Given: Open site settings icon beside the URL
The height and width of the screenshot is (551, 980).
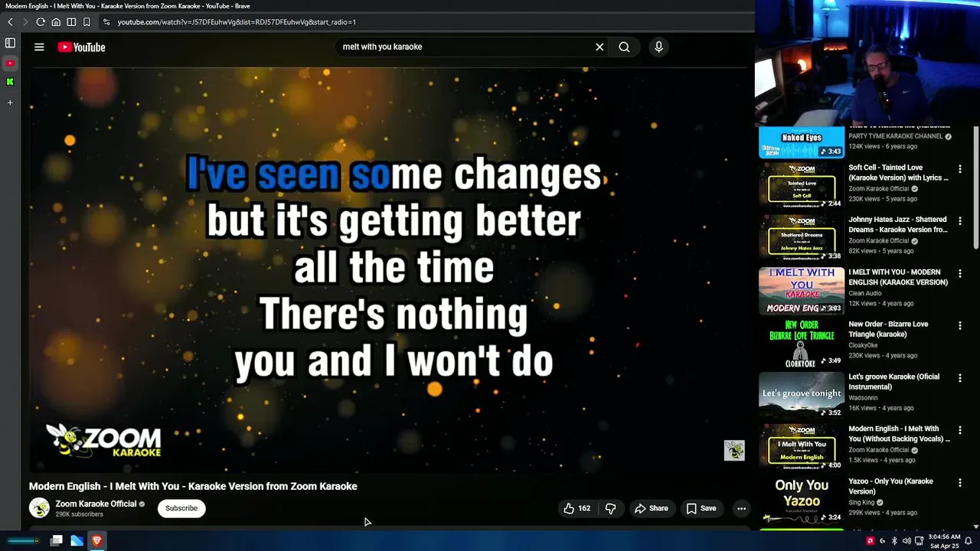Looking at the screenshot, I should [x=106, y=22].
